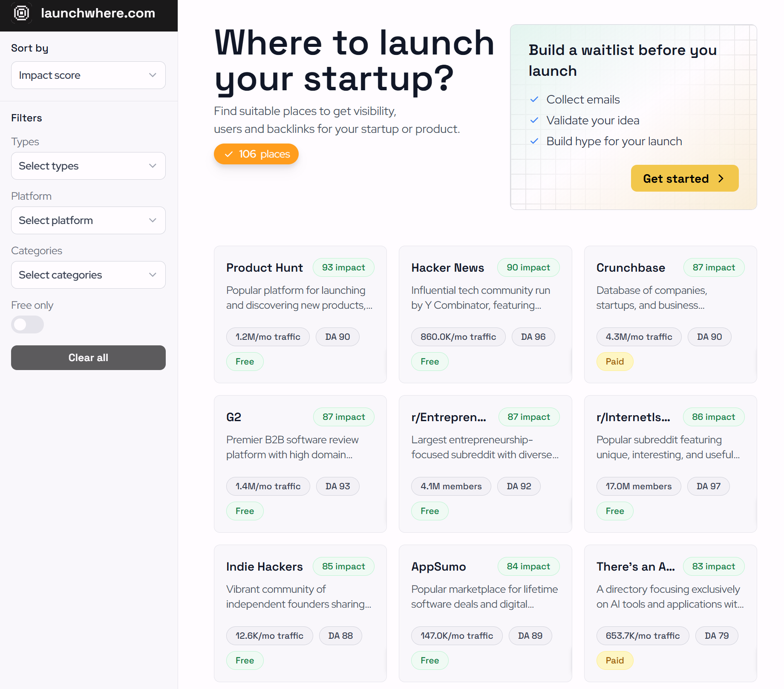
Task: Click the 860.0K/mo traffic tag
Action: pyautogui.click(x=458, y=337)
